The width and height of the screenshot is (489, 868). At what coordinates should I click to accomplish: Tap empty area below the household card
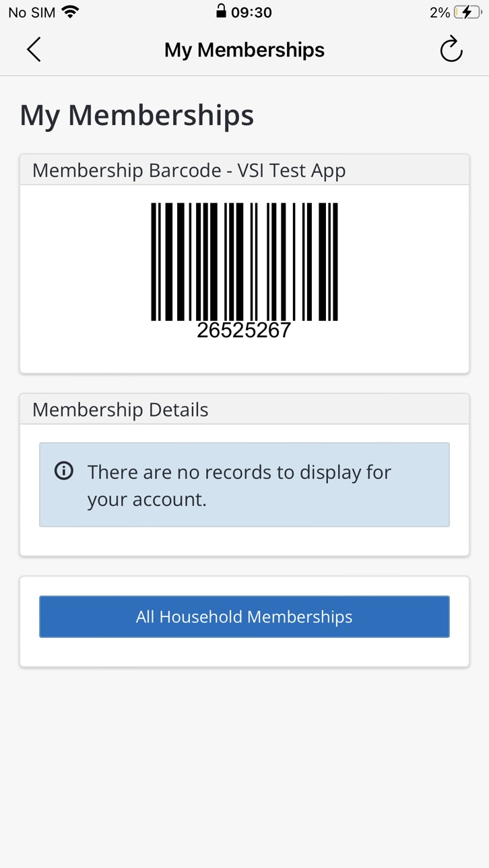tap(244, 767)
